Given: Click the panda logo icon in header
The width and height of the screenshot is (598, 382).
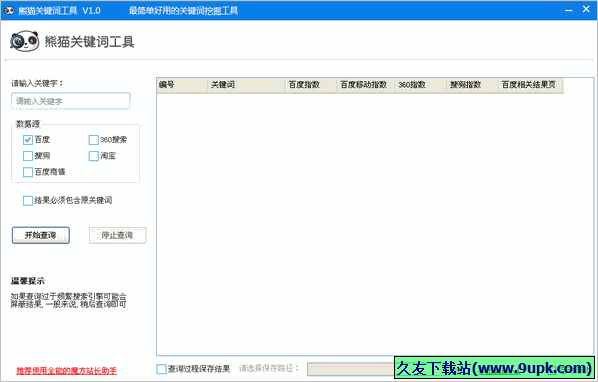Looking at the screenshot, I should click(24, 41).
